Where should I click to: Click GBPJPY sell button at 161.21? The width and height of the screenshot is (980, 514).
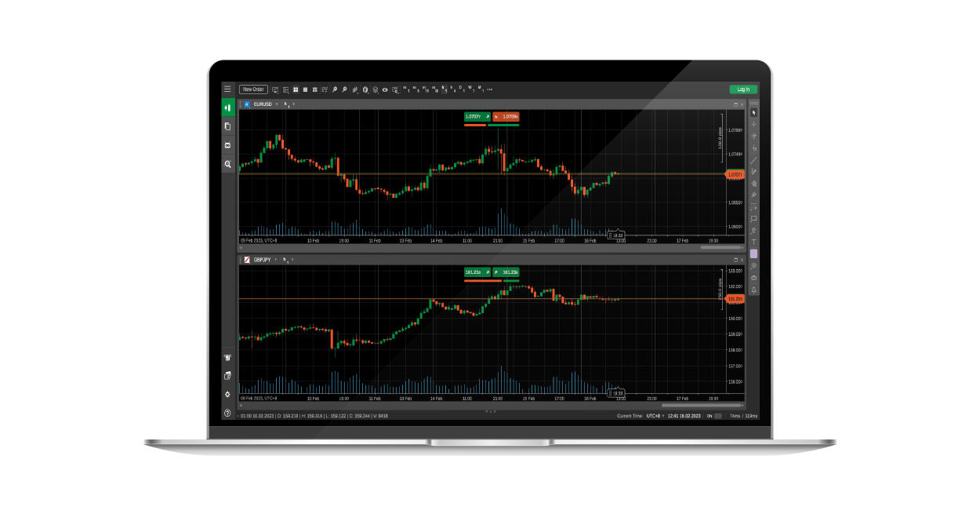(477, 272)
